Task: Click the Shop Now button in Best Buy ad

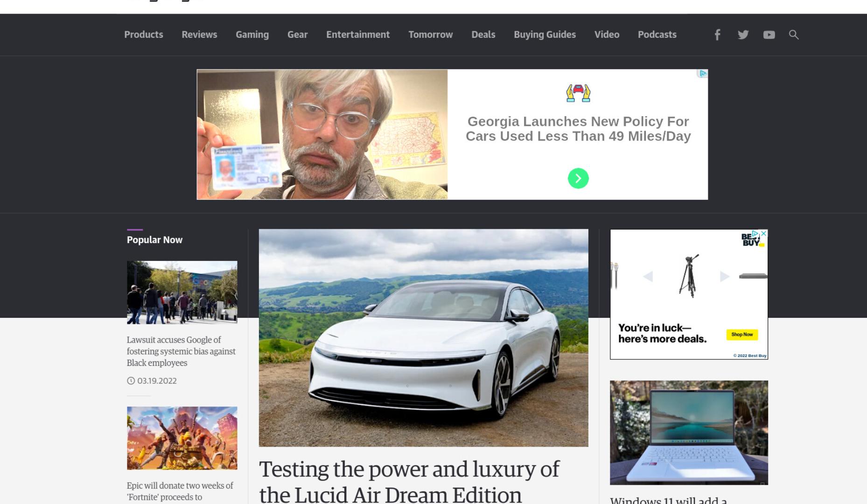Action: [742, 335]
